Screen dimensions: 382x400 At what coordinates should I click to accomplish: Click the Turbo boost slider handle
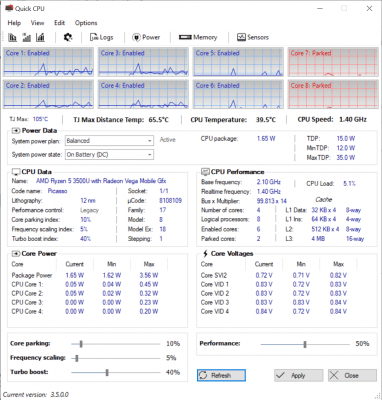pyautogui.click(x=107, y=372)
